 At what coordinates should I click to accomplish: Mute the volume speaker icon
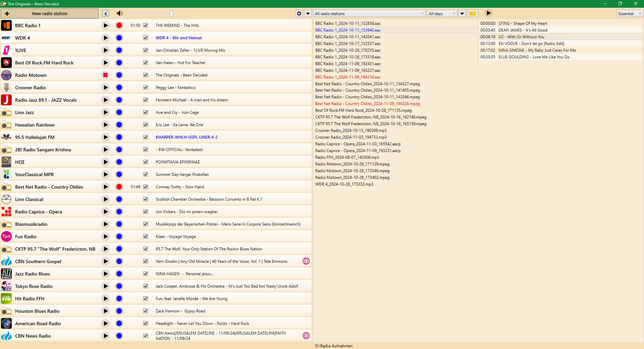pos(120,13)
